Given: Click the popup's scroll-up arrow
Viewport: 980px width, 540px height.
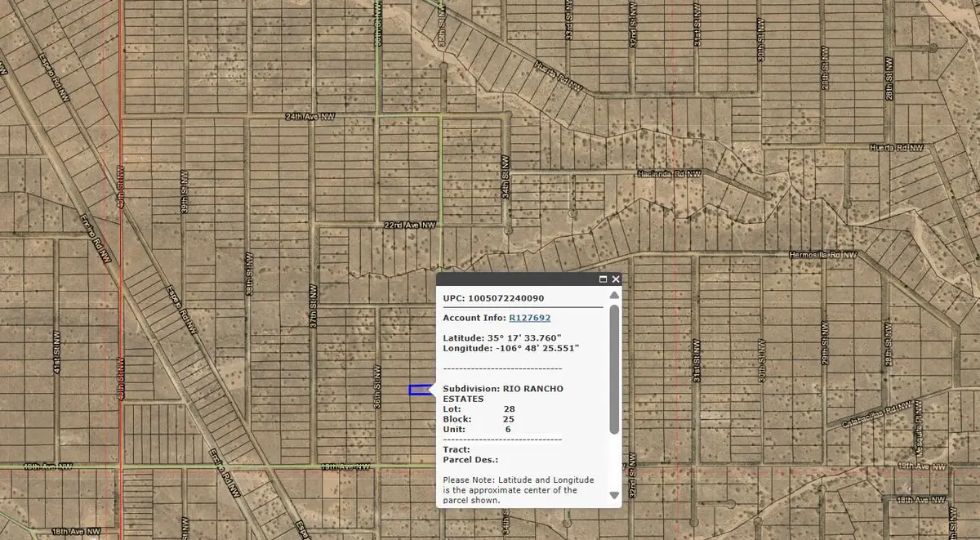Looking at the screenshot, I should click(x=614, y=296).
